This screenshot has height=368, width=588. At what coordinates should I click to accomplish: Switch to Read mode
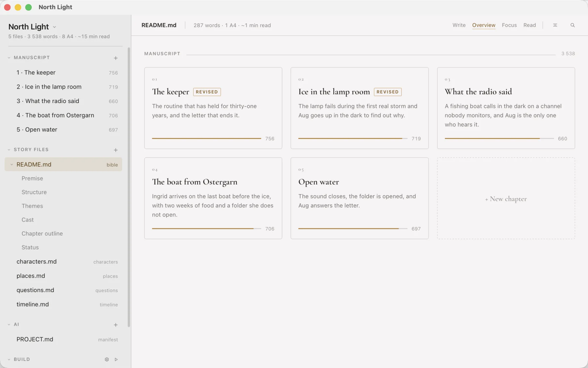[x=530, y=25]
